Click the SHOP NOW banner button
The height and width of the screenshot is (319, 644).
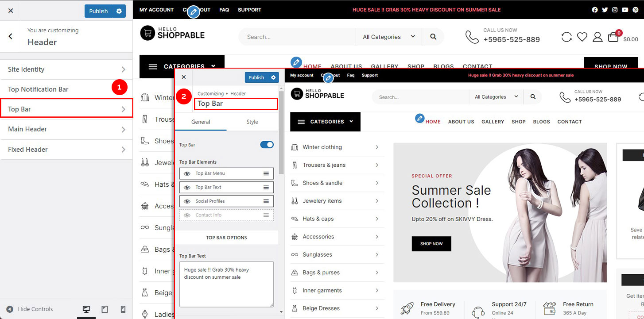pyautogui.click(x=431, y=244)
